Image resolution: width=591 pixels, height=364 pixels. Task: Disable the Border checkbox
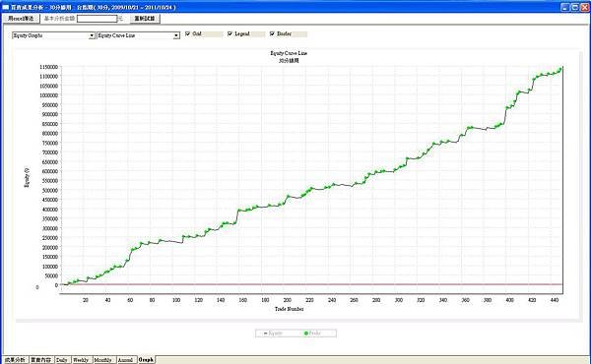click(272, 33)
